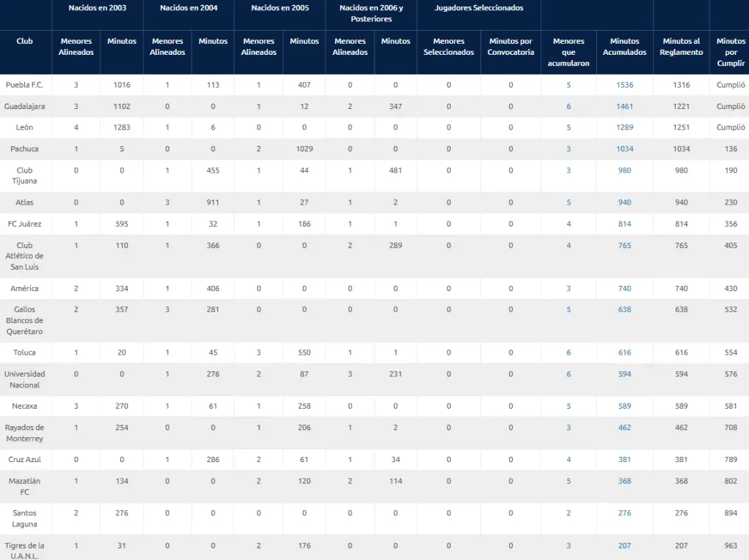The width and height of the screenshot is (749, 560).
Task: Click the Club column header
Action: (x=25, y=41)
